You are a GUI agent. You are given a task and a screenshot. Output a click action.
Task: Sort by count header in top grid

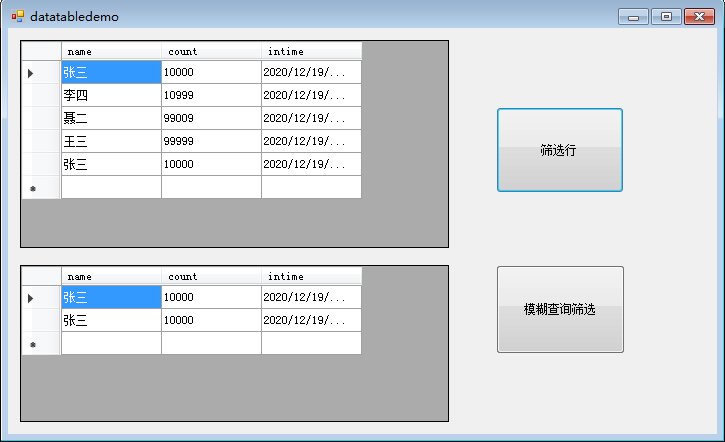(x=211, y=51)
